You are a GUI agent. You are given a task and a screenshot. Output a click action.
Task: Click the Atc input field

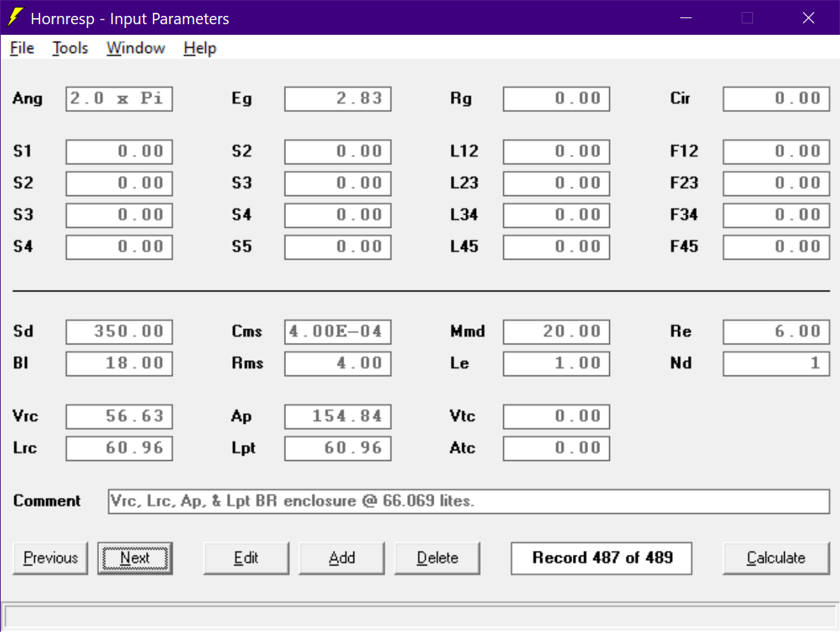556,448
